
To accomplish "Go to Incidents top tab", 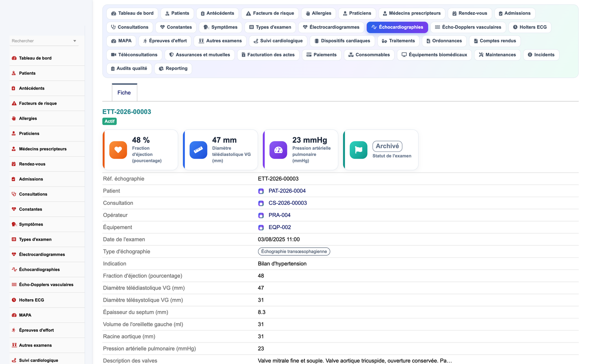I will coord(541,55).
